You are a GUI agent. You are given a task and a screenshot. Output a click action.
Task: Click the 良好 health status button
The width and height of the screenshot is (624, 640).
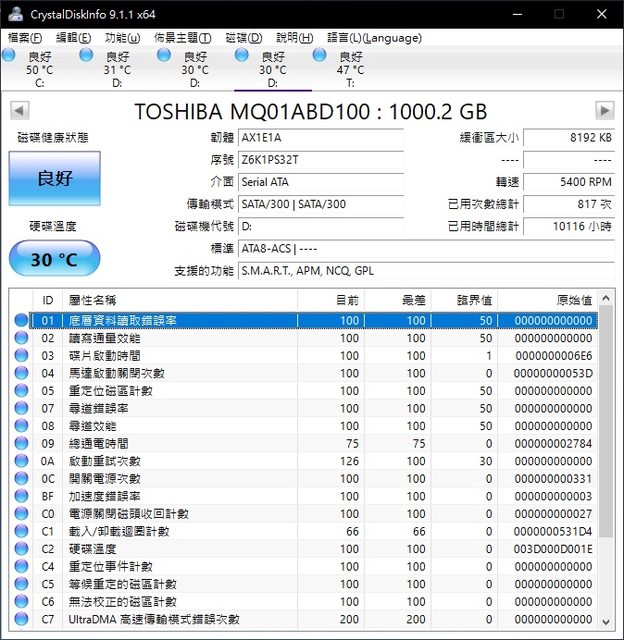(x=54, y=179)
